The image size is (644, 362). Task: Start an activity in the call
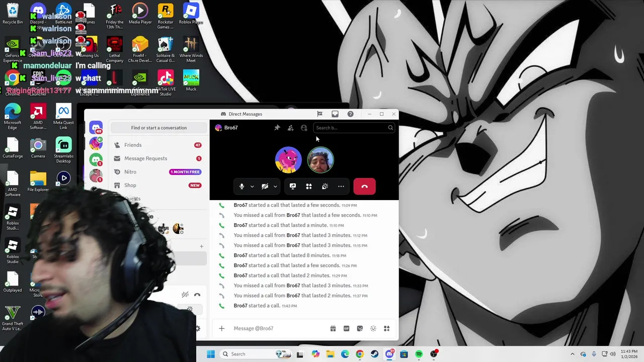click(x=309, y=187)
